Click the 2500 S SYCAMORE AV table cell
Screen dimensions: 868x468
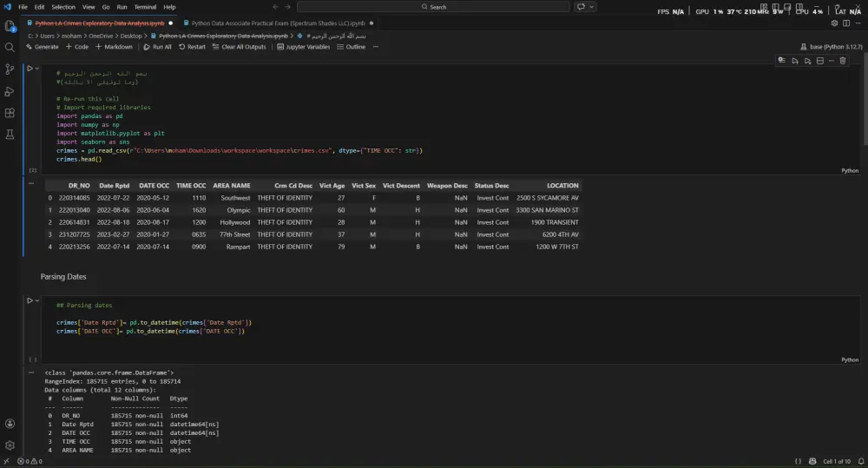click(547, 198)
